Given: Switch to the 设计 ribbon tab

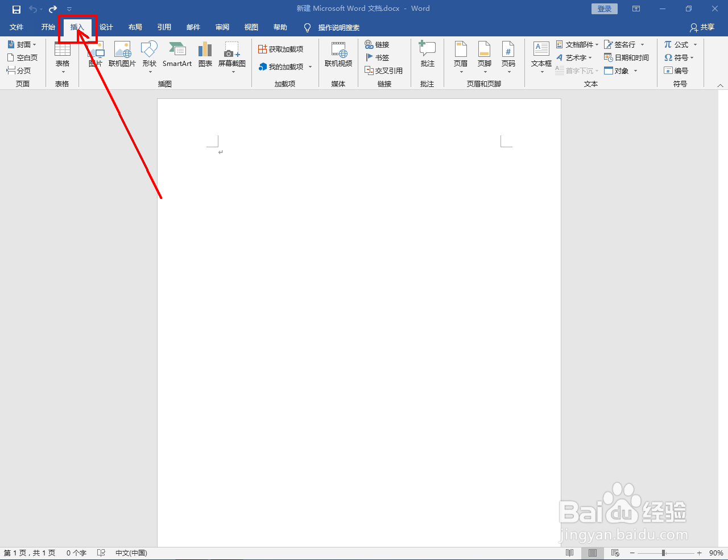Looking at the screenshot, I should coord(106,27).
